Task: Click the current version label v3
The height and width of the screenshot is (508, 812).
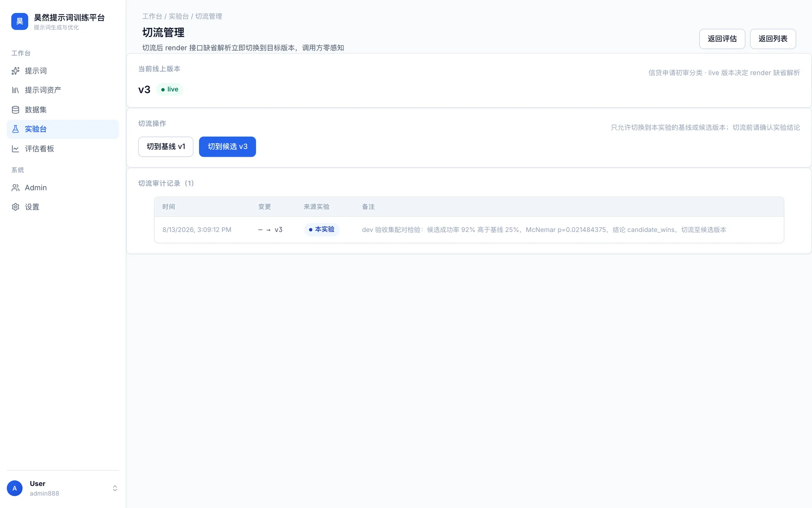Action: click(144, 90)
